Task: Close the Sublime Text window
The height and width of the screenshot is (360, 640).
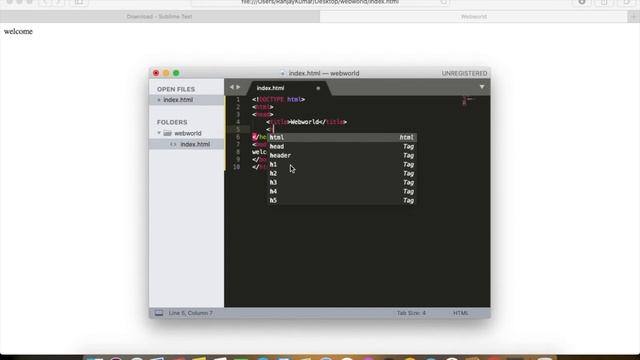Action: [156, 73]
